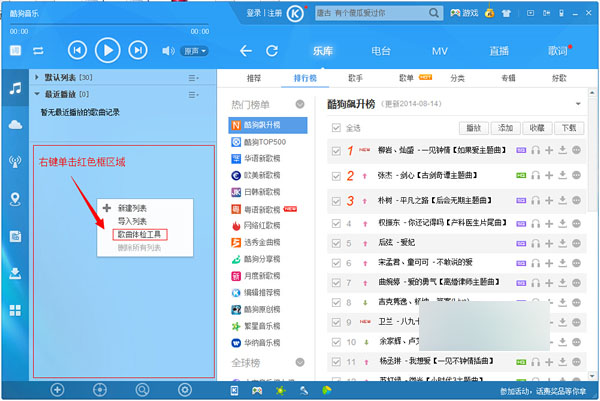Select the 歌手 sub-tab
Viewport: 600px width, 401px height.
(x=355, y=78)
